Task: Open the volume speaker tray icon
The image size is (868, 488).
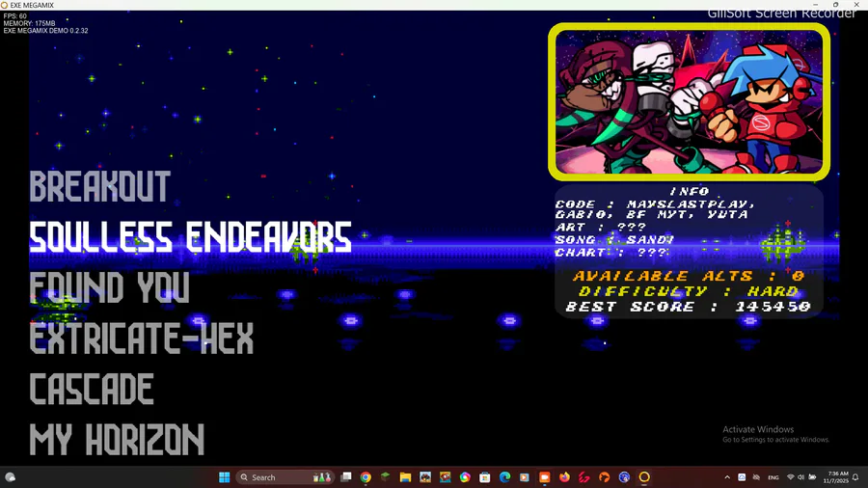Action: 801,477
